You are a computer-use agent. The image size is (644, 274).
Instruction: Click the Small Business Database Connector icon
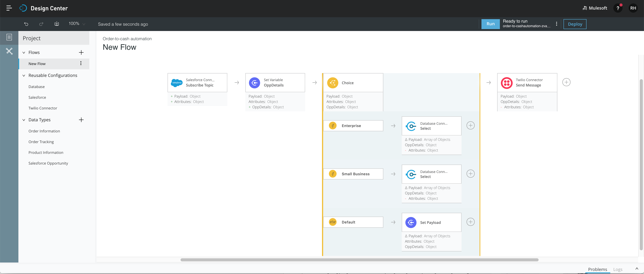(x=411, y=174)
